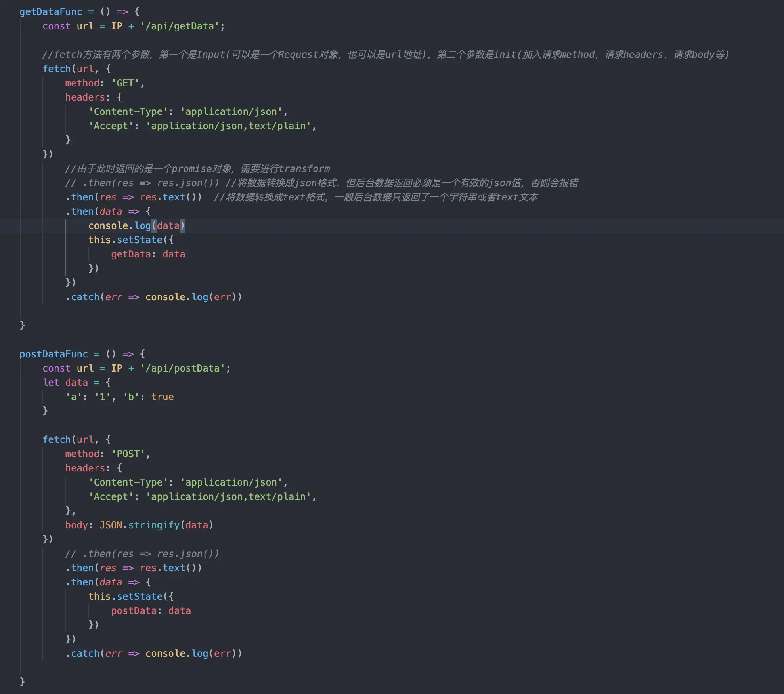Click the true boolean value
Image resolution: width=784 pixels, height=694 pixels.
(x=163, y=397)
